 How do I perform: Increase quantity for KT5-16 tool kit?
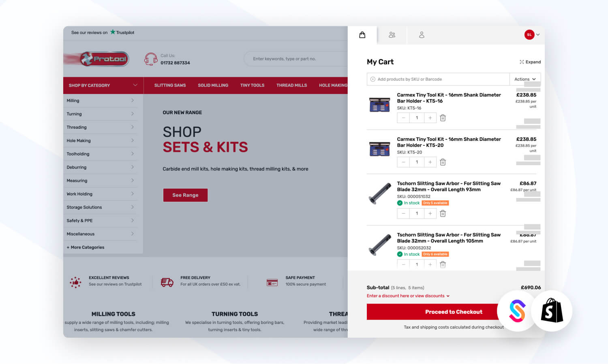click(430, 118)
